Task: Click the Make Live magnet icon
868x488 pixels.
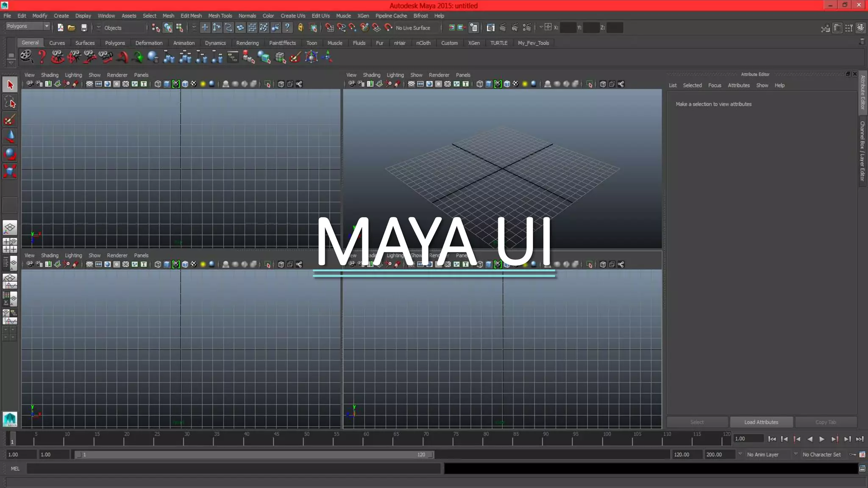Action: 389,28
